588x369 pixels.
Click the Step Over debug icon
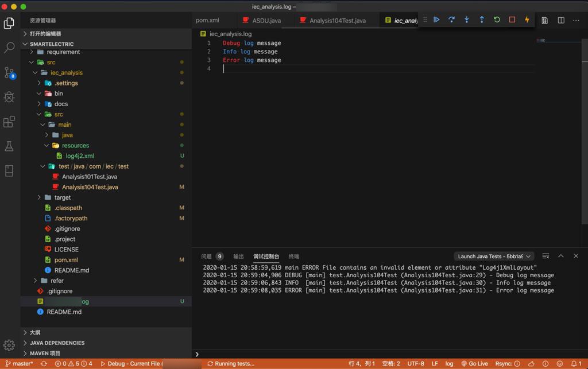pyautogui.click(x=451, y=20)
